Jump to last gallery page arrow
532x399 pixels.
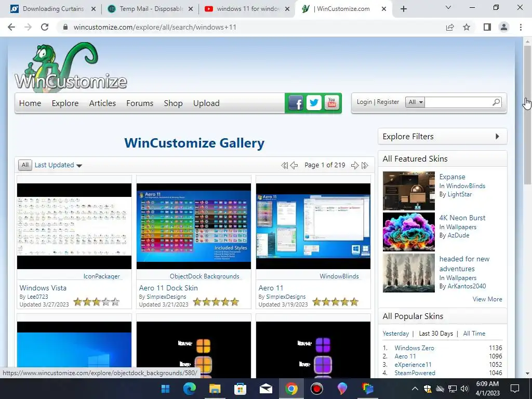click(365, 165)
